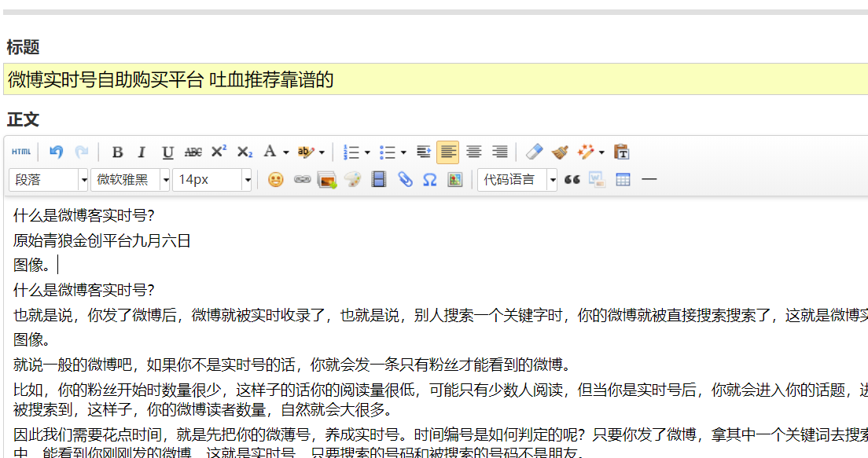
Task: Open the highlight color dropdown arrow
Action: 322,152
